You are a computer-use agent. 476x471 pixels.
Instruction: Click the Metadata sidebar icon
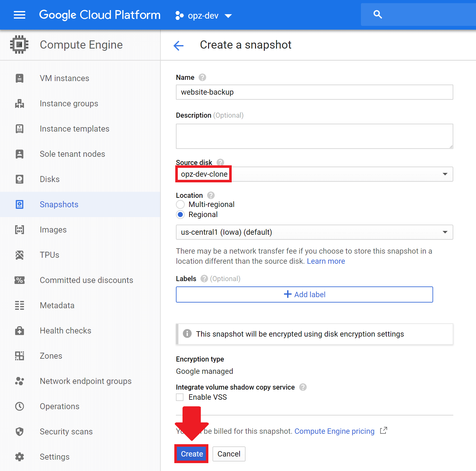(20, 305)
